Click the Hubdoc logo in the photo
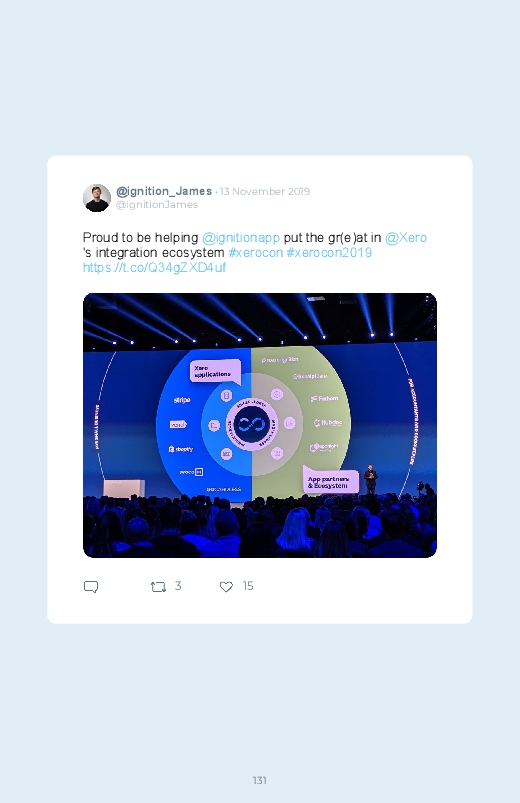The width and height of the screenshot is (520, 803). point(328,423)
